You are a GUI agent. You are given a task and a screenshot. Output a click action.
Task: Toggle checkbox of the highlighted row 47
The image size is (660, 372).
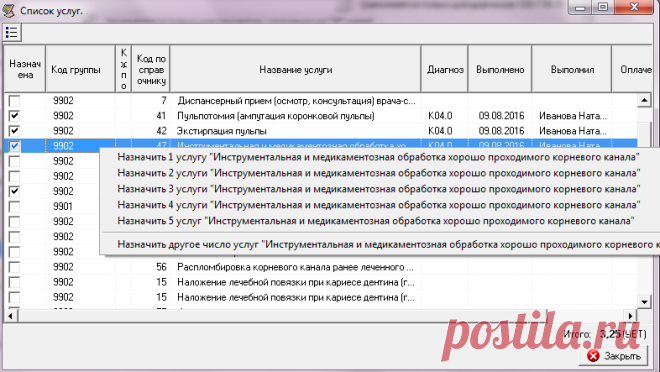(x=14, y=146)
